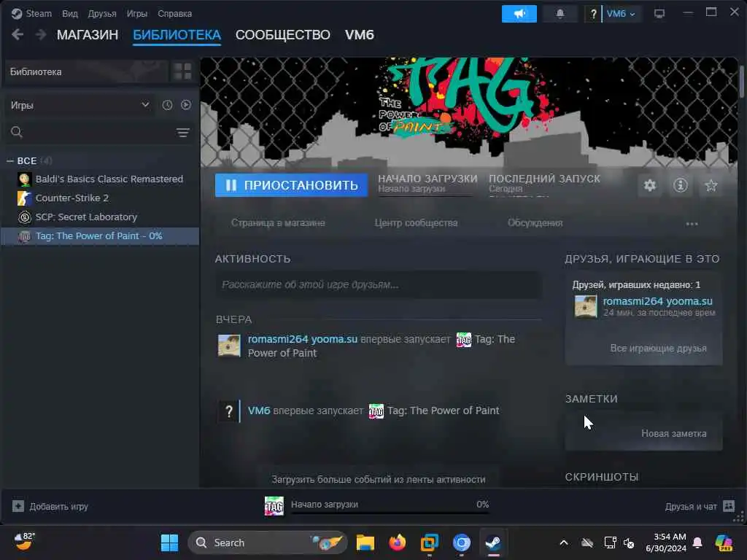The width and height of the screenshot is (747, 560).
Task: Open Firefox from taskbar
Action: click(x=398, y=542)
